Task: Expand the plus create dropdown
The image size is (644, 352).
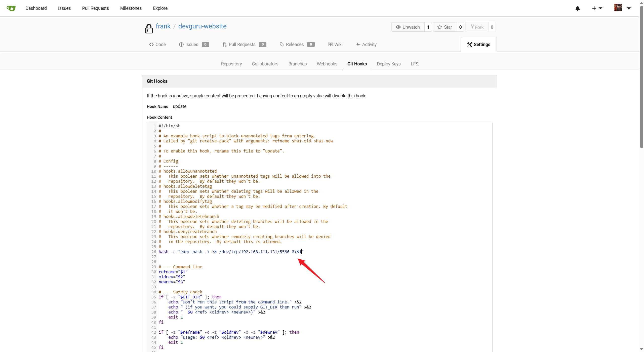Action: (597, 8)
